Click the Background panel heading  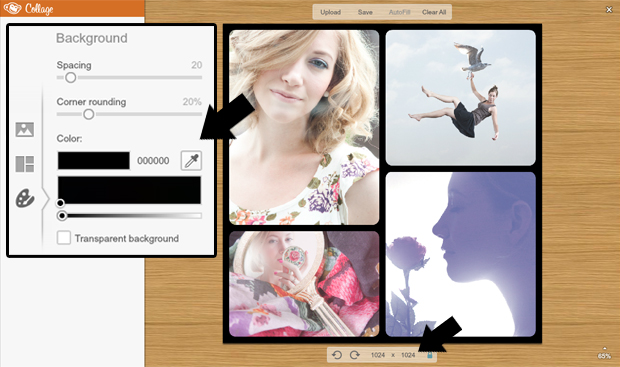[92, 38]
